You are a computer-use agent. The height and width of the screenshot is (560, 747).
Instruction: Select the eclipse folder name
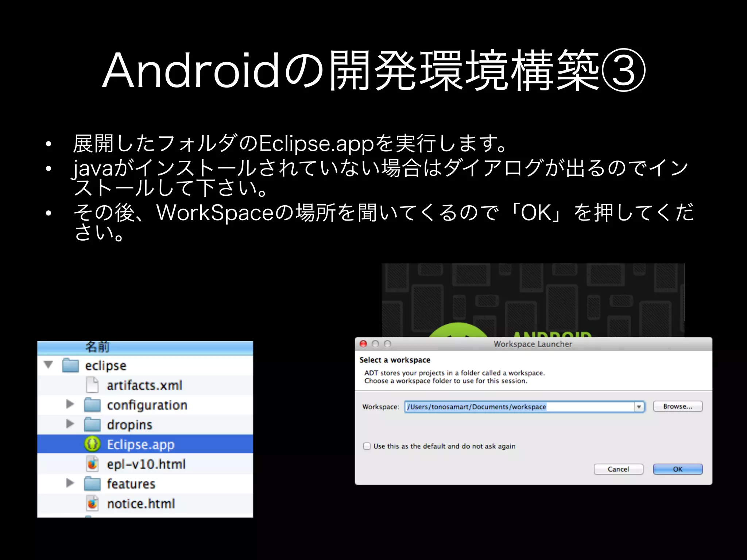point(106,366)
